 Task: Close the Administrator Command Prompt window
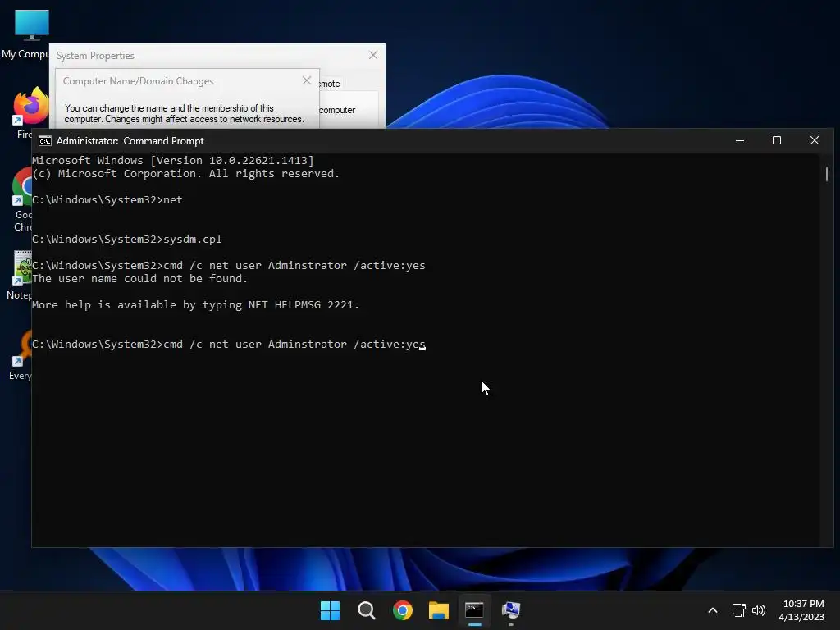(x=815, y=140)
